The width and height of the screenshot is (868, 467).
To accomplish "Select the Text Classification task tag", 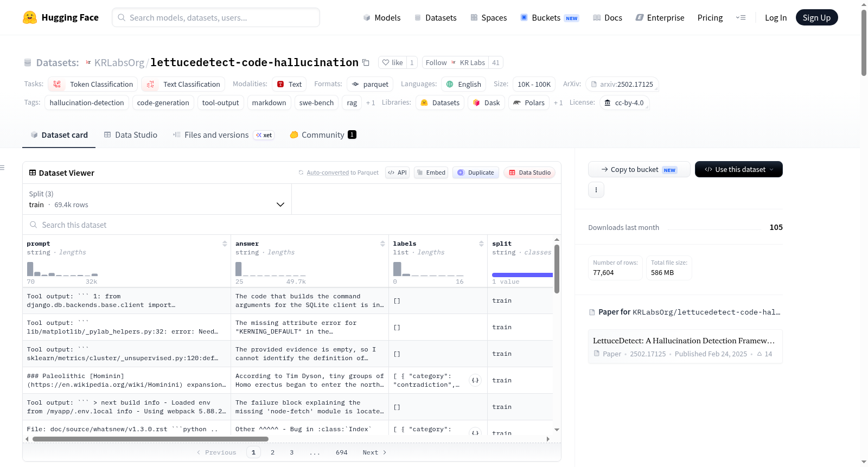I will tap(183, 84).
